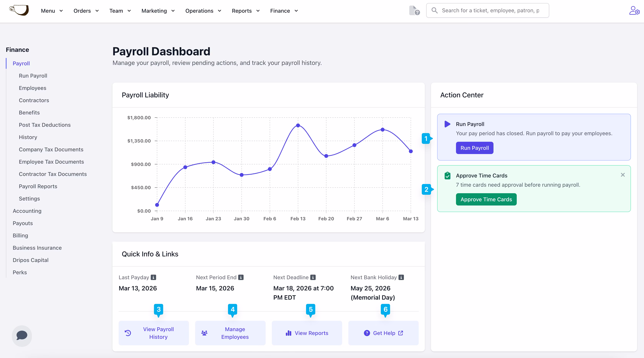Select Employees in Finance sidebar
644x358 pixels.
32,88
